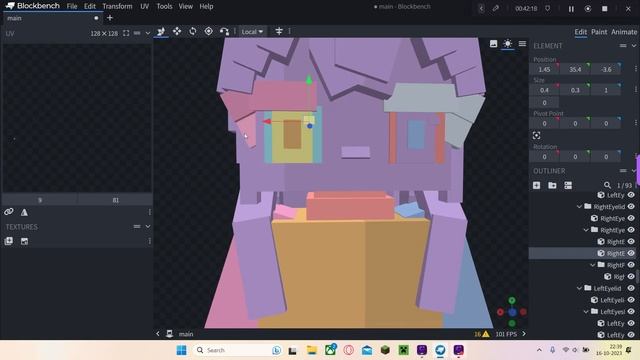Select the Edit mode tab
The height and width of the screenshot is (360, 640).
pyautogui.click(x=580, y=32)
